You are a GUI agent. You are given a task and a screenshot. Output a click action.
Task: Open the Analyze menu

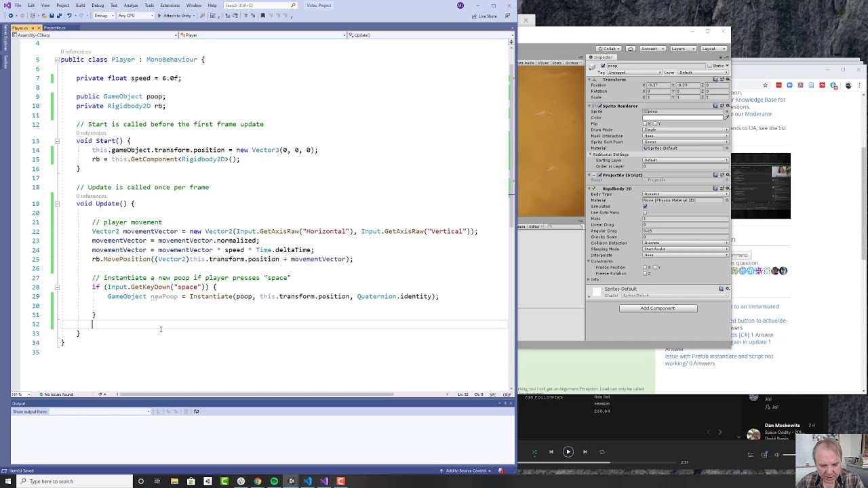(x=131, y=5)
